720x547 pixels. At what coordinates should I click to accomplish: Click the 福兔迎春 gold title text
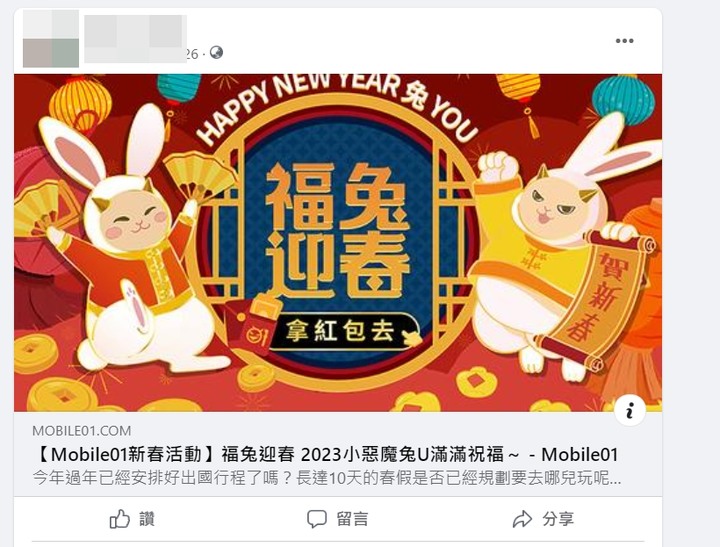click(x=338, y=230)
